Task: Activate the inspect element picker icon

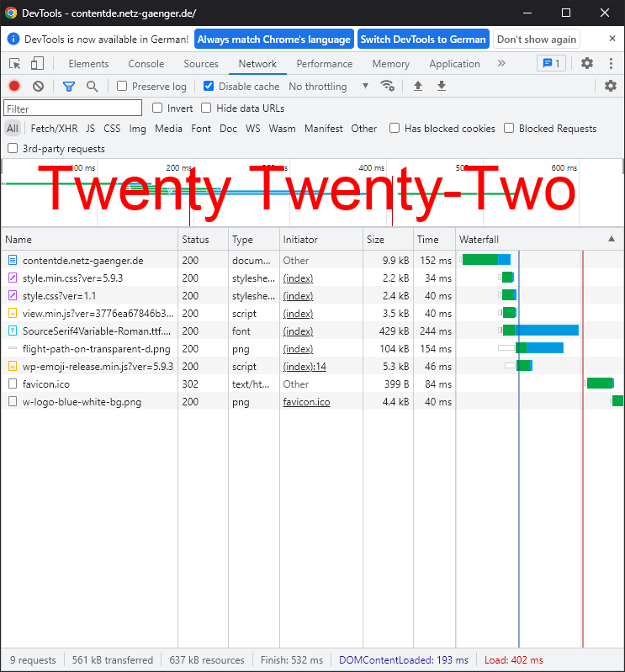Action: point(14,64)
